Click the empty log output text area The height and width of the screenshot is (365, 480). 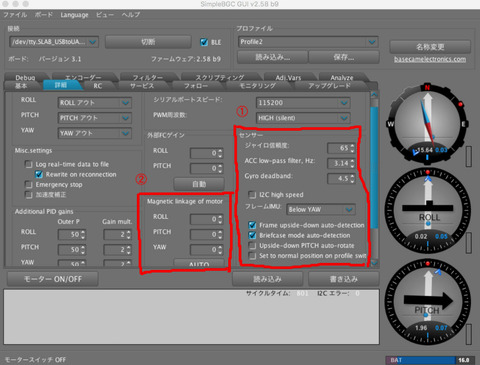point(191,317)
